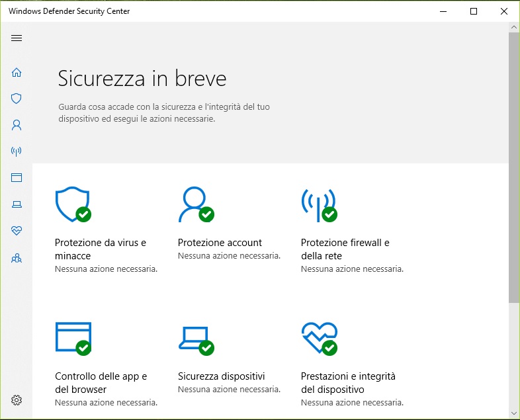Open Prestazioni e integrità del dispositivo
This screenshot has width=520, height=420.
tap(348, 383)
